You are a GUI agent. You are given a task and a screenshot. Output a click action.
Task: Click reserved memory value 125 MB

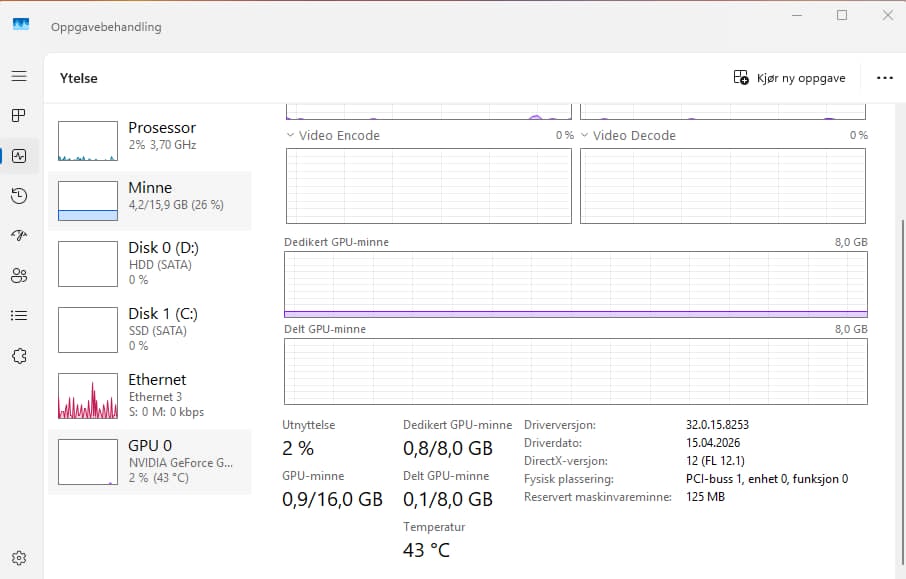(x=705, y=497)
